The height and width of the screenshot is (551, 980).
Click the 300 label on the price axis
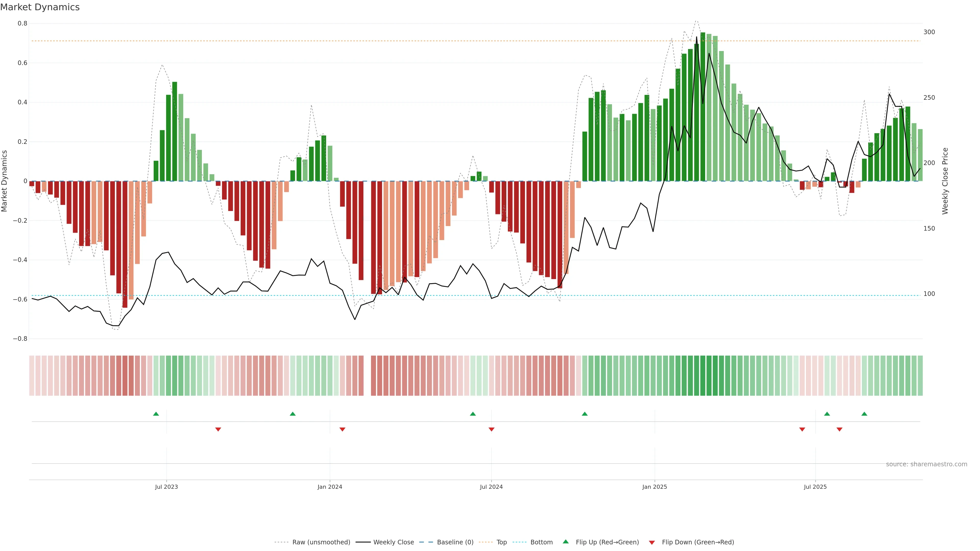coord(929,32)
